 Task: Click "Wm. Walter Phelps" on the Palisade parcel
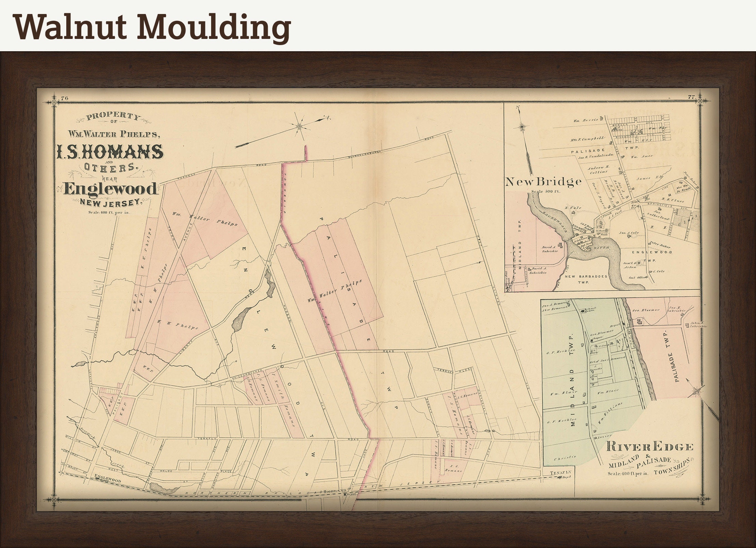point(335,291)
